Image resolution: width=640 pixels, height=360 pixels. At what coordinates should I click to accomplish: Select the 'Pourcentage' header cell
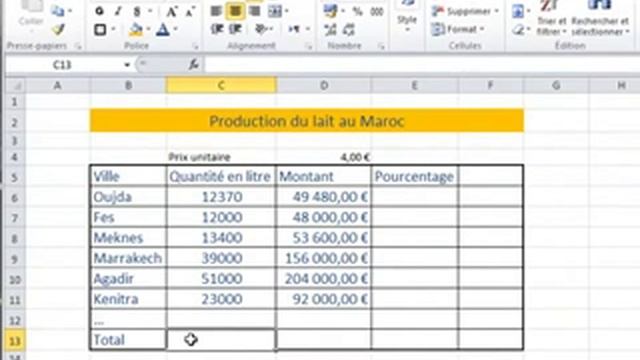point(415,176)
